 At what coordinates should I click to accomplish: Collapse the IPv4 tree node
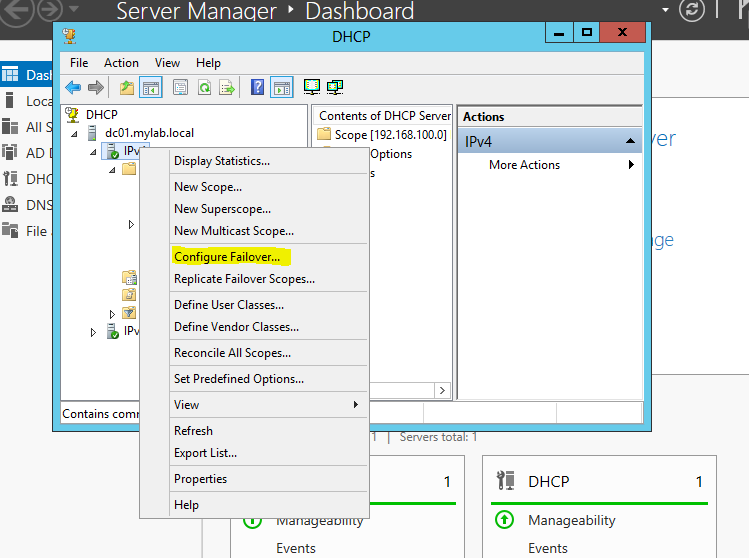[x=94, y=152]
